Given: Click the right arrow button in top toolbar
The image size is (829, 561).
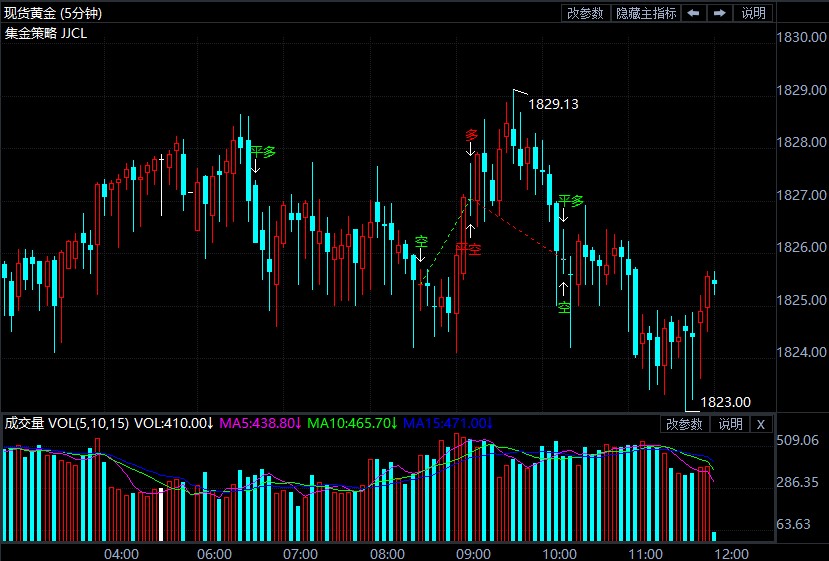Looking at the screenshot, I should coord(719,13).
